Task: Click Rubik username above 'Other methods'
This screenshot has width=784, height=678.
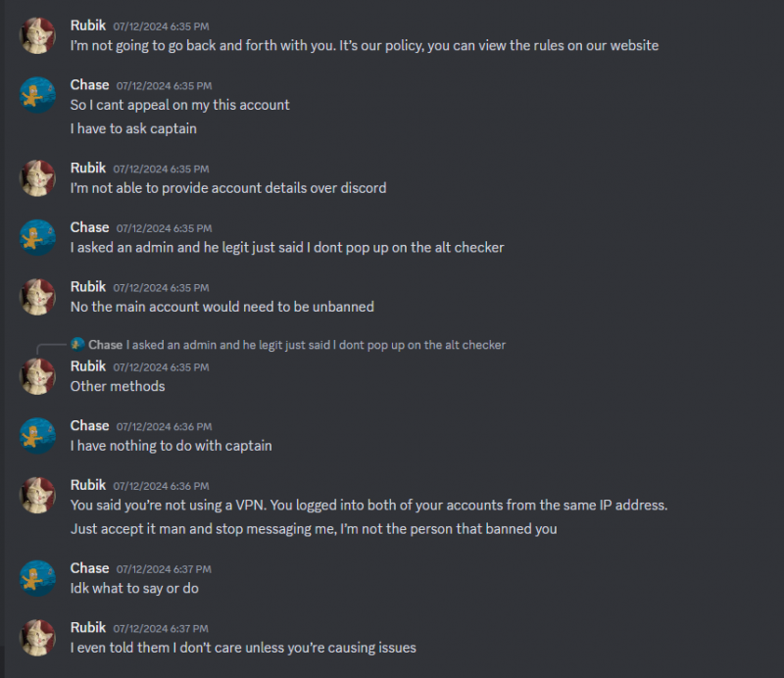Action: [88, 366]
